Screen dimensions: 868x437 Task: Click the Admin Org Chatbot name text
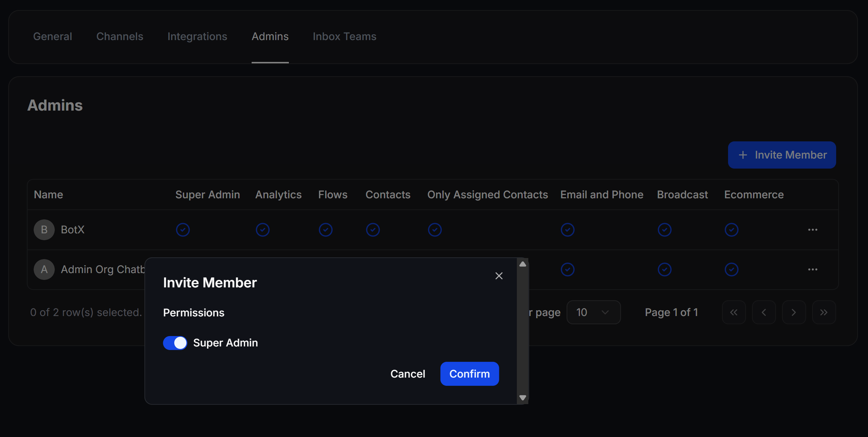pyautogui.click(x=103, y=270)
